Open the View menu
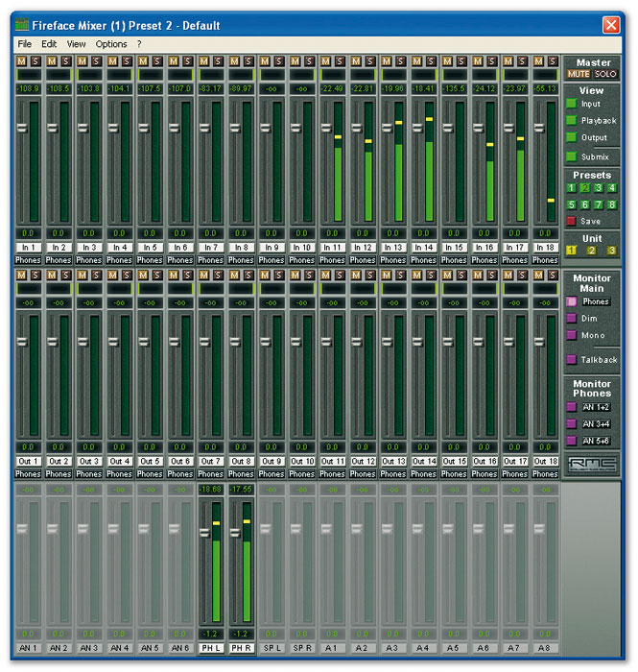This screenshot has width=638, height=672. point(76,44)
